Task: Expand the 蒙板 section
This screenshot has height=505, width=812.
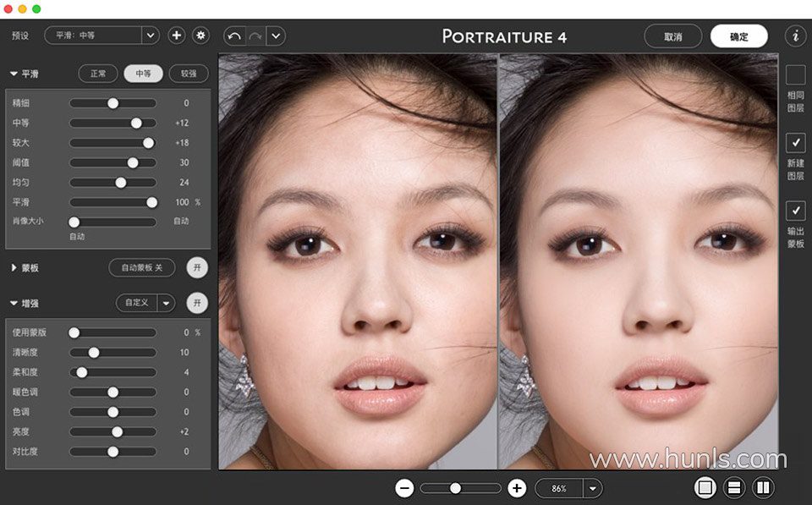Action: pos(14,268)
